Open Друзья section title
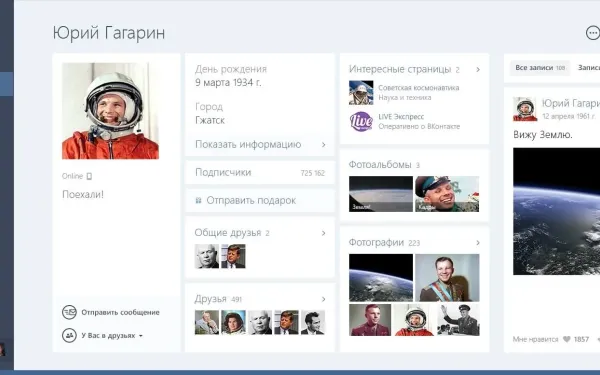 [x=210, y=298]
